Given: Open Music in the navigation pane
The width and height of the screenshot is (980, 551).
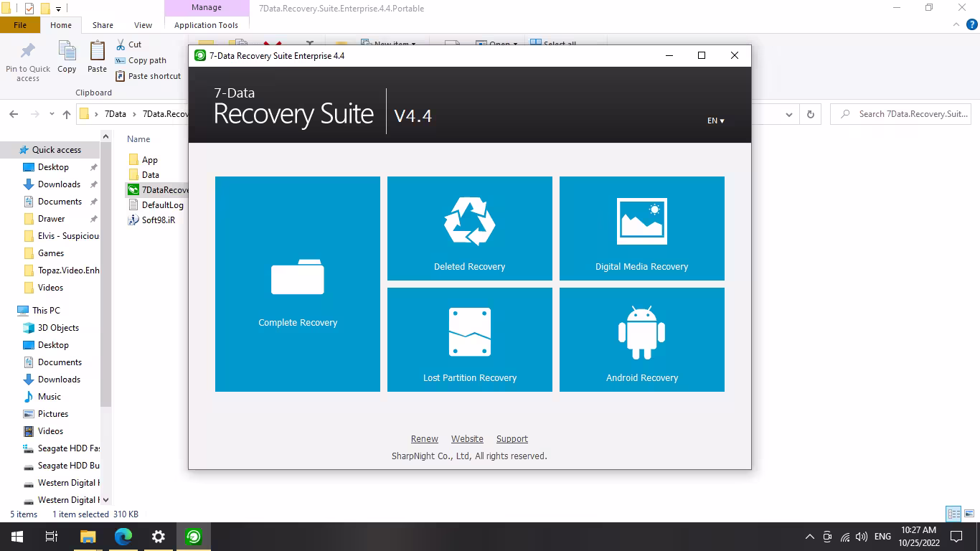Looking at the screenshot, I should pos(50,397).
